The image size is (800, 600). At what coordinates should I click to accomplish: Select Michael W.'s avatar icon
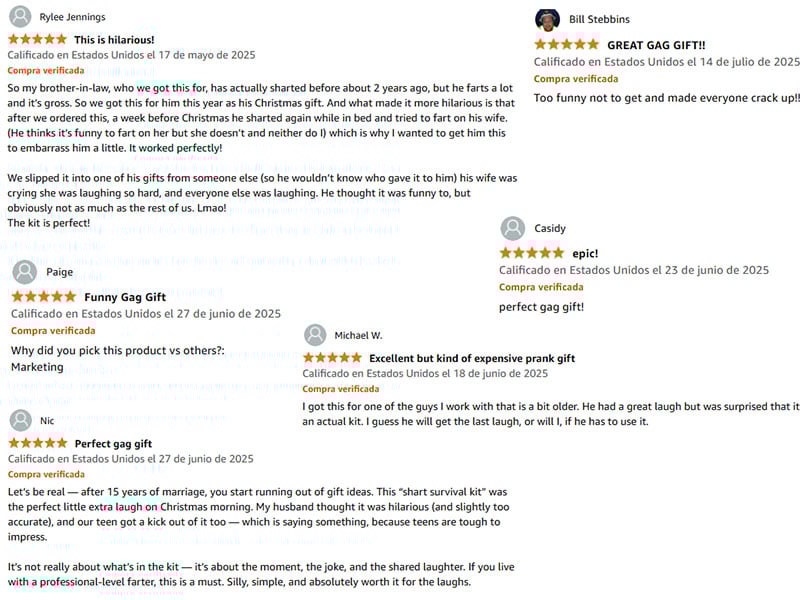tap(315, 335)
